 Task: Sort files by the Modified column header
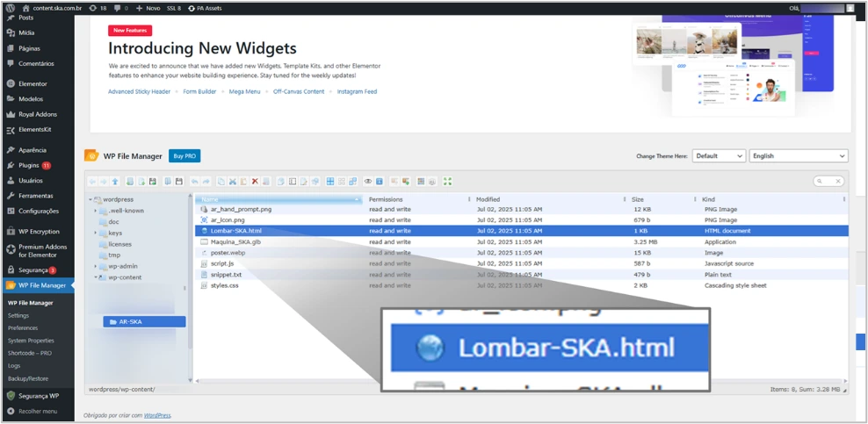[x=488, y=199]
